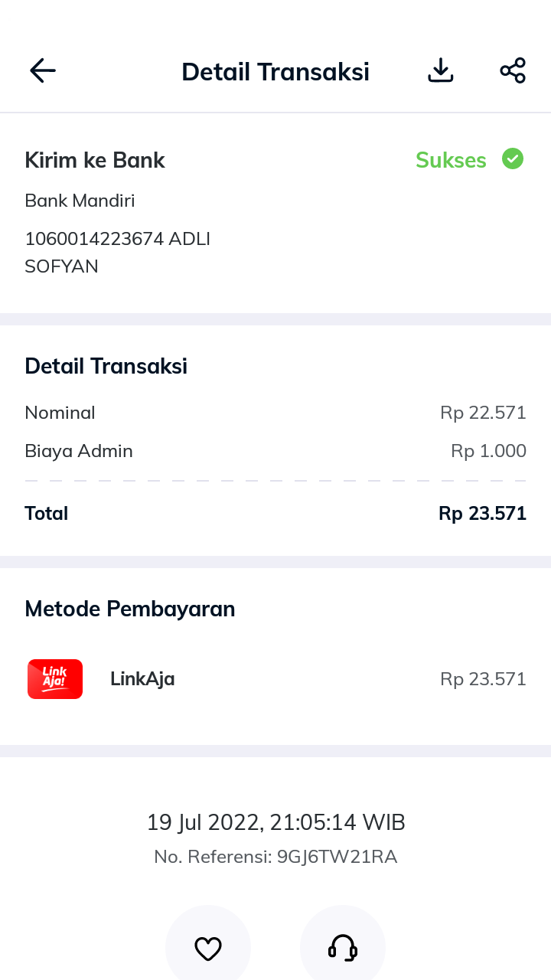This screenshot has height=980, width=551.
Task: Favorite this transaction with the heart button
Action: [x=208, y=949]
